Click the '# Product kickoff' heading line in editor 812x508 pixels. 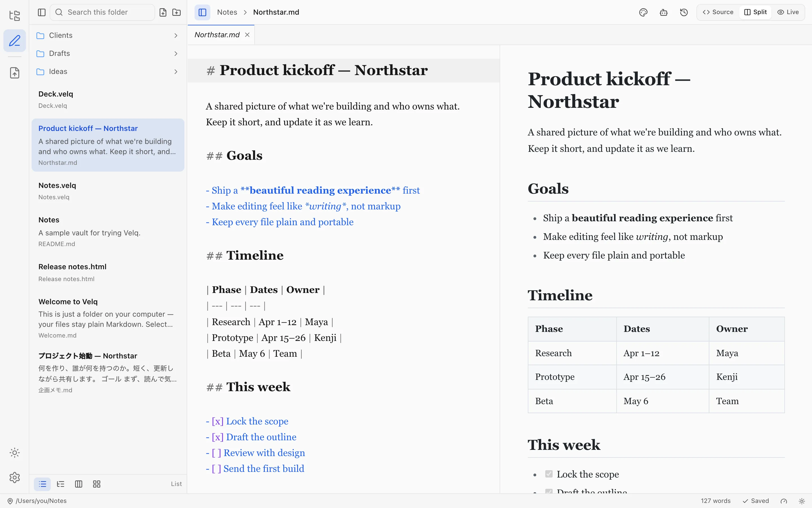click(x=344, y=71)
